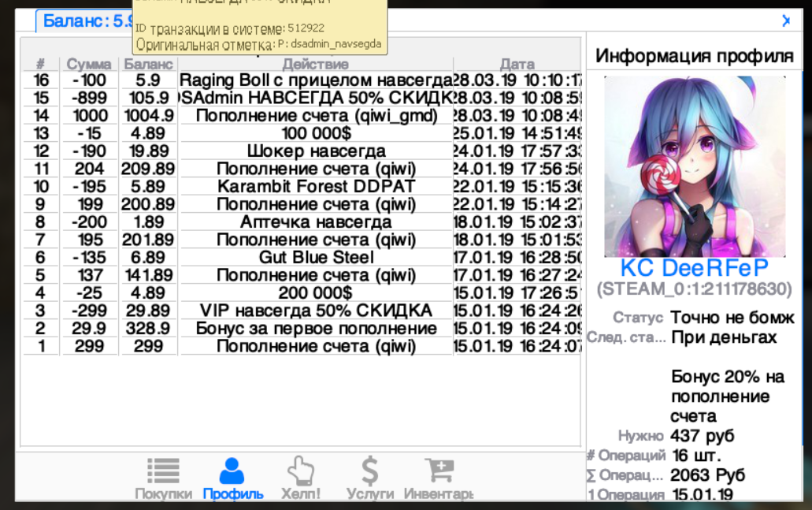
Task: Click transaction ID 512922 in tooltip
Action: (306, 28)
